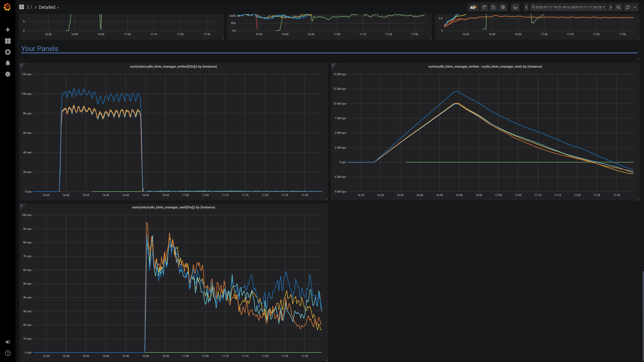
Task: Click the zoom out magnifier icon
Action: coord(618,7)
